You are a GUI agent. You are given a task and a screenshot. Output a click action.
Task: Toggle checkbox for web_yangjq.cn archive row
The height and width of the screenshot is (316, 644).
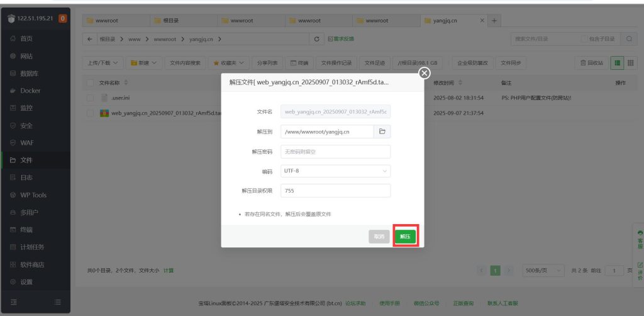click(91, 113)
